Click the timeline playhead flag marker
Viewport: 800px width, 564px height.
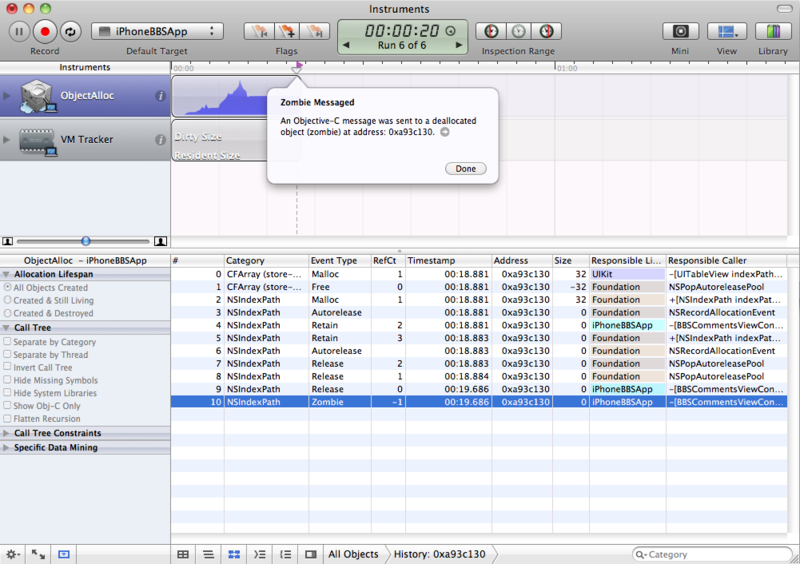(297, 67)
